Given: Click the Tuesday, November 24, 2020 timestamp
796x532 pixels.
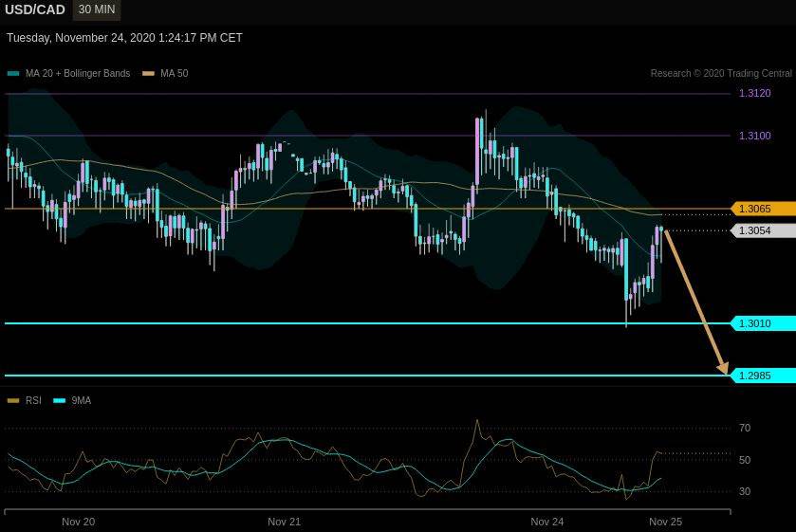Looking at the screenshot, I should pos(124,38).
